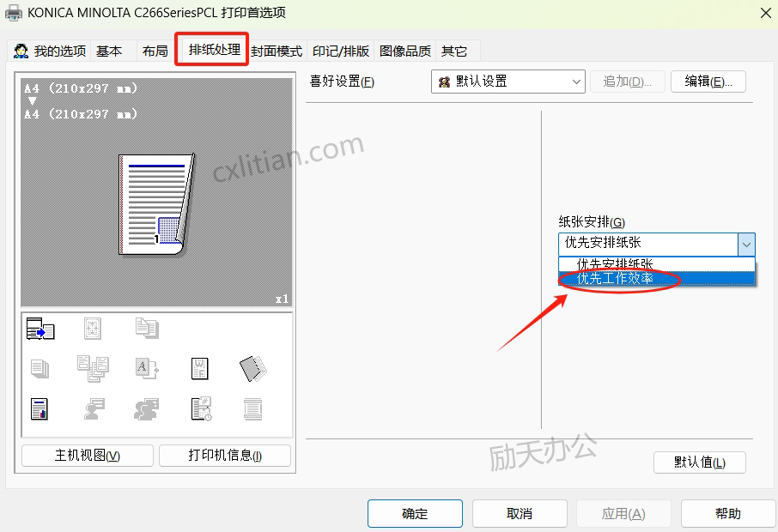Go to the 我的选项 tab
The width and height of the screenshot is (778, 532).
[51, 51]
